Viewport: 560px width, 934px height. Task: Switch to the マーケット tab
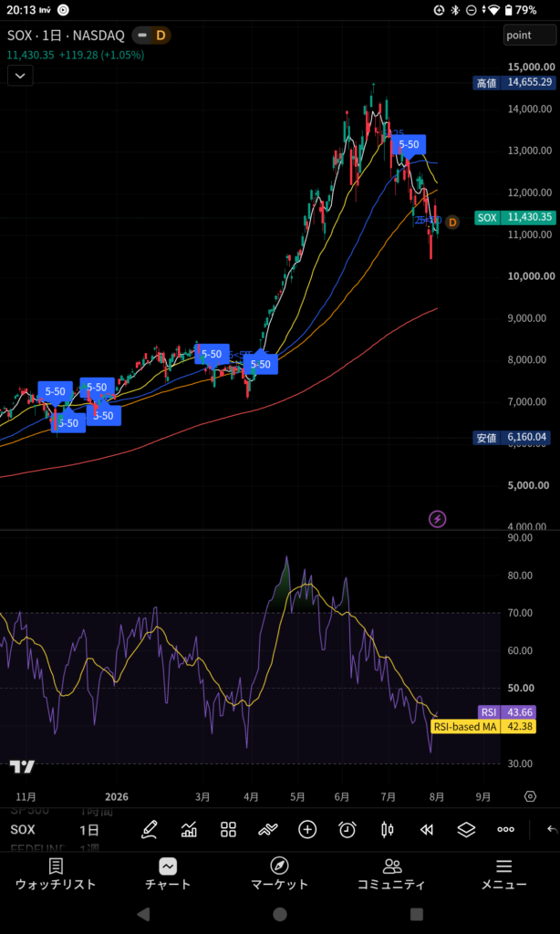coord(279,874)
